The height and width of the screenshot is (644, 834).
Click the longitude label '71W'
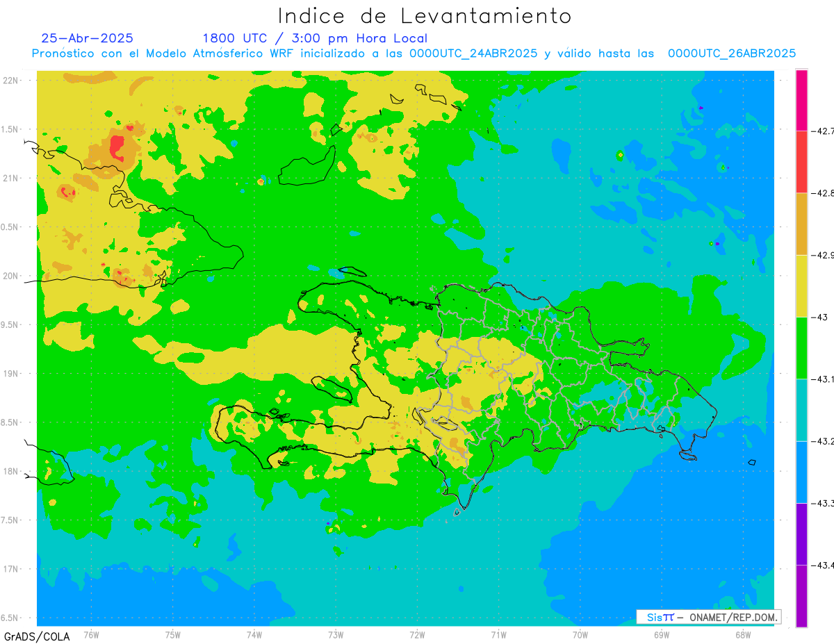coord(498,634)
